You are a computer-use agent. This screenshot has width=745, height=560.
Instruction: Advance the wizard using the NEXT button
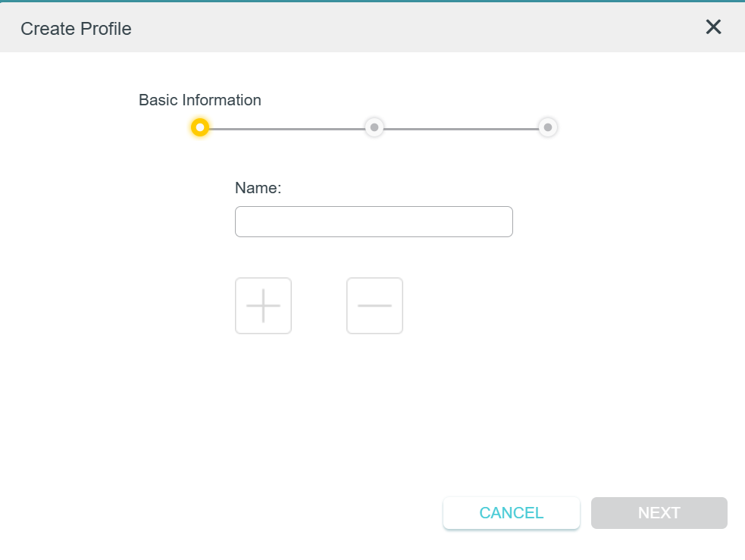(659, 513)
